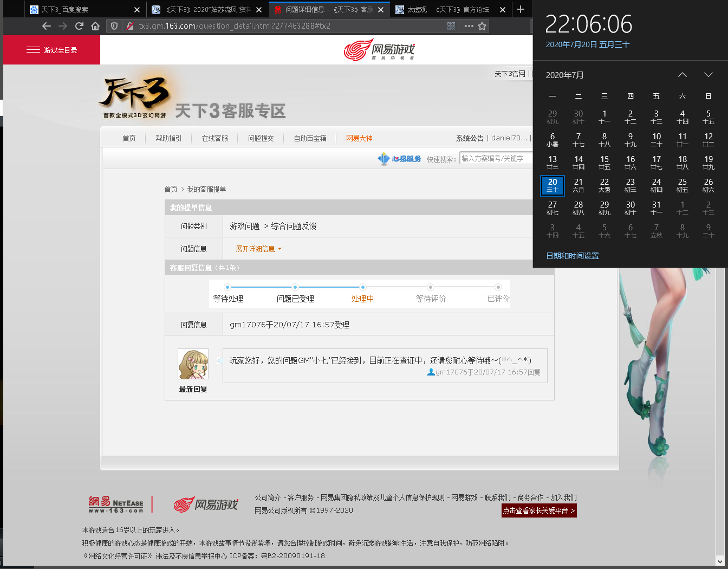
Task: Click the 2020年7月20日 date text
Action: pos(588,44)
